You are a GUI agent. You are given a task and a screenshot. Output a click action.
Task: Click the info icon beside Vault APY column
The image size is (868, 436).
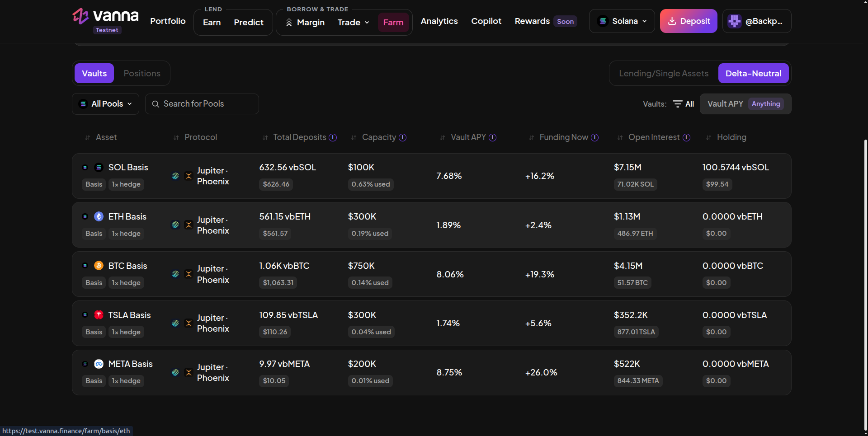click(493, 137)
